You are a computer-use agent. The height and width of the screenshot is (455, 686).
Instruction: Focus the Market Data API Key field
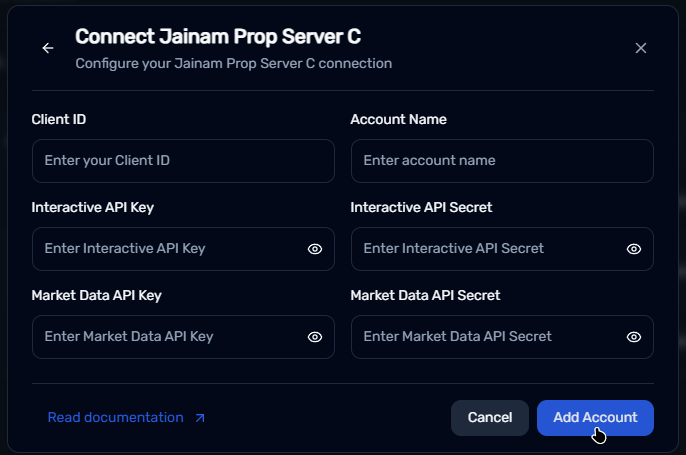[165, 337]
